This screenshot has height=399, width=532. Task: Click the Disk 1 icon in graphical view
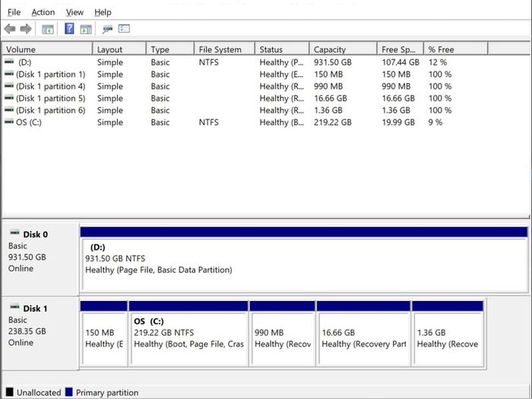pos(14,307)
